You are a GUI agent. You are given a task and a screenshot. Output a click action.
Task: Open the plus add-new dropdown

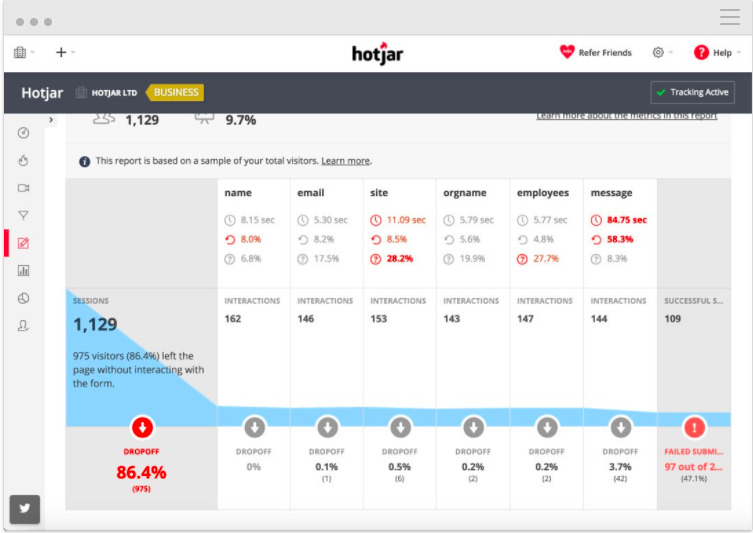65,52
